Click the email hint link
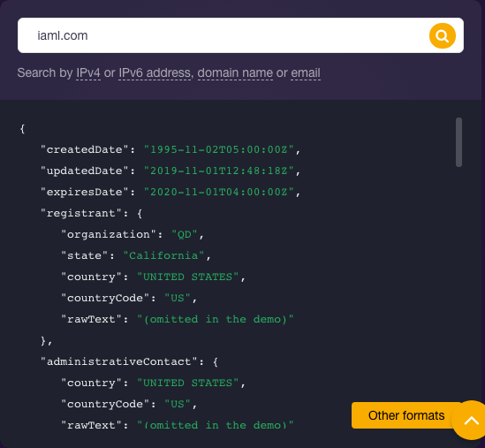 (306, 73)
